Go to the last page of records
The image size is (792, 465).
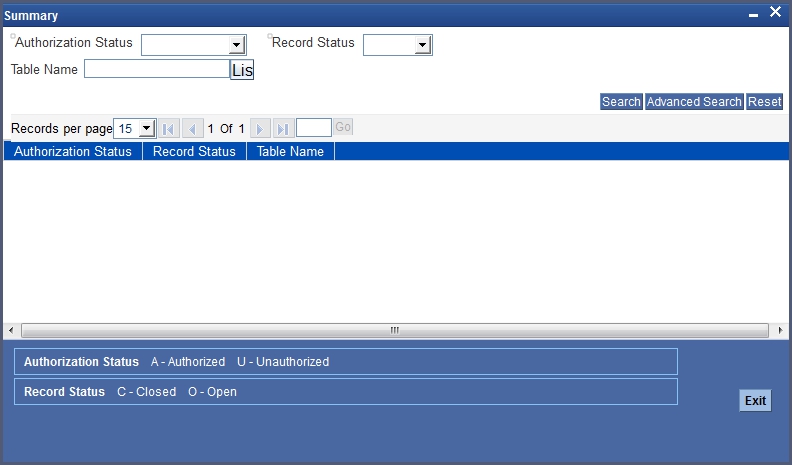[x=283, y=129]
